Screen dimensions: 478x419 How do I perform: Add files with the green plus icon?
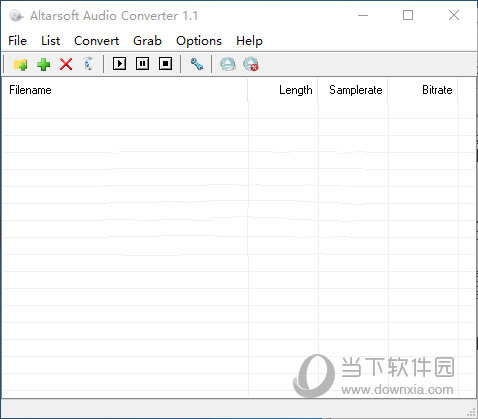pyautogui.click(x=43, y=64)
